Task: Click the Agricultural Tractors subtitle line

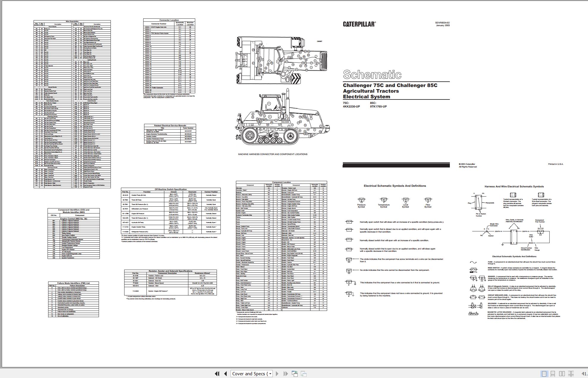Action: [371, 91]
